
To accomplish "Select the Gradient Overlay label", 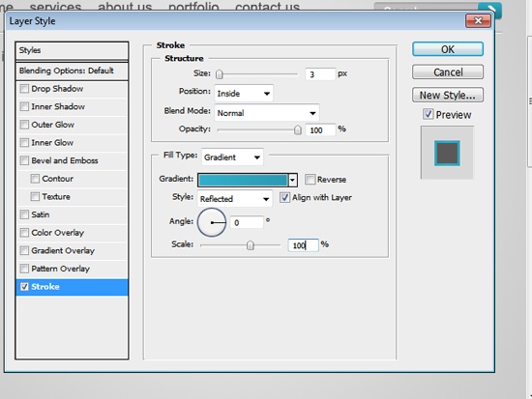I will 63,251.
